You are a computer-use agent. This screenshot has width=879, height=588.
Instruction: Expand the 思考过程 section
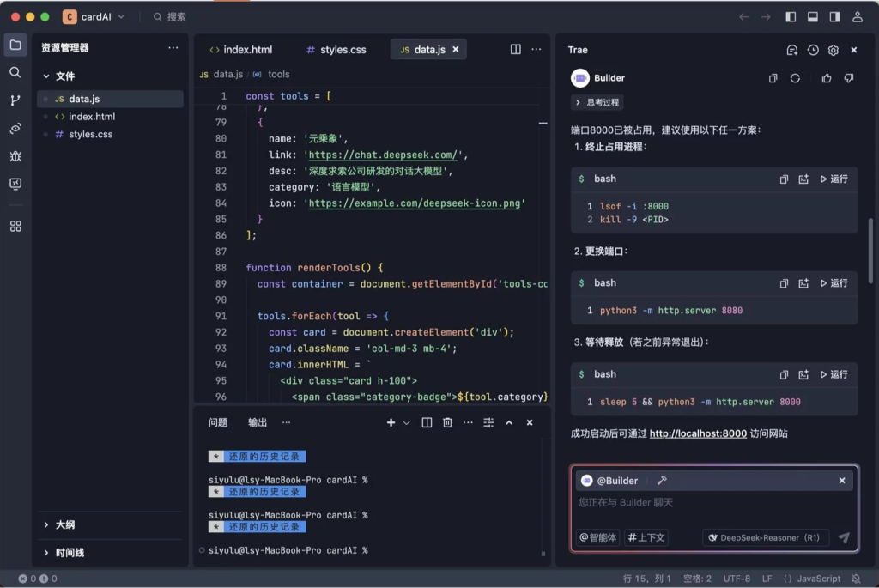[597, 102]
